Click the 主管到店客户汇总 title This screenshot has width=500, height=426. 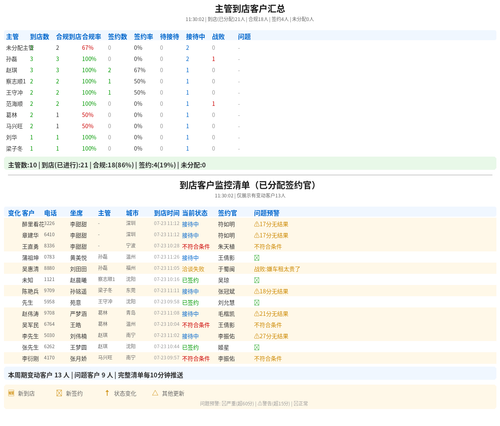[250, 8]
